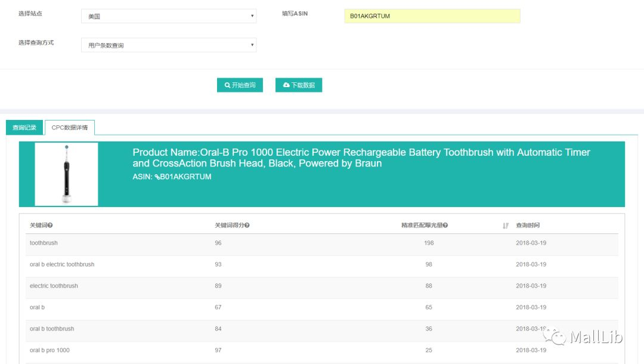Image resolution: width=644 pixels, height=364 pixels.
Task: Click the date in the toothbrush row
Action: tap(531, 243)
